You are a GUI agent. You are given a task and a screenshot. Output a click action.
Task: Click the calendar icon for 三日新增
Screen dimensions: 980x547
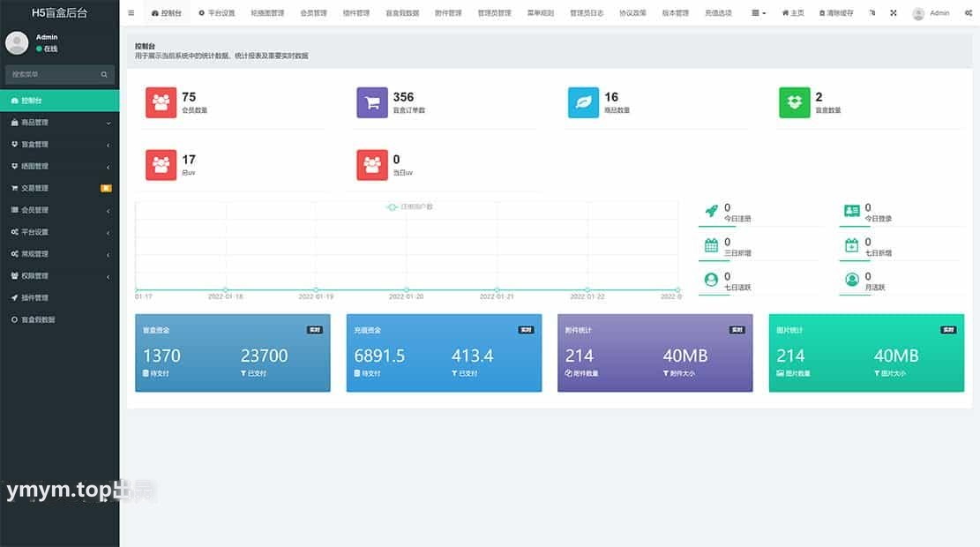(711, 245)
